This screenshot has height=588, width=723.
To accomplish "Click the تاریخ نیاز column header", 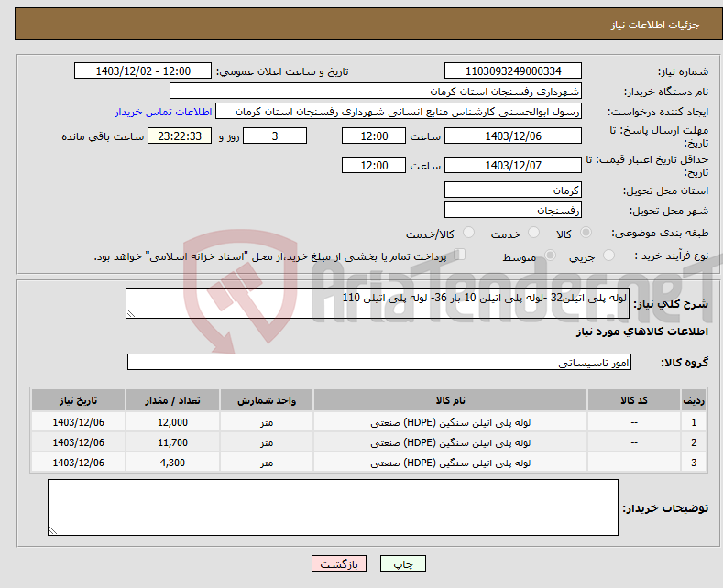I will (x=79, y=400).
